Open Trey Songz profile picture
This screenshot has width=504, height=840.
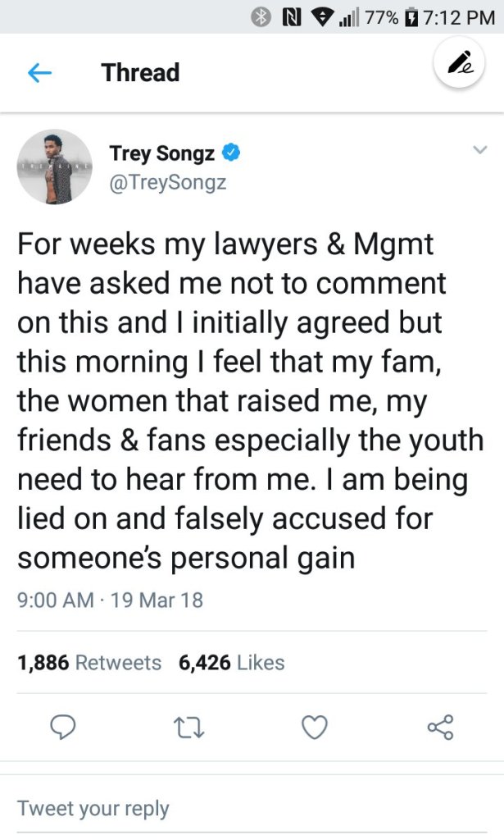(56, 167)
